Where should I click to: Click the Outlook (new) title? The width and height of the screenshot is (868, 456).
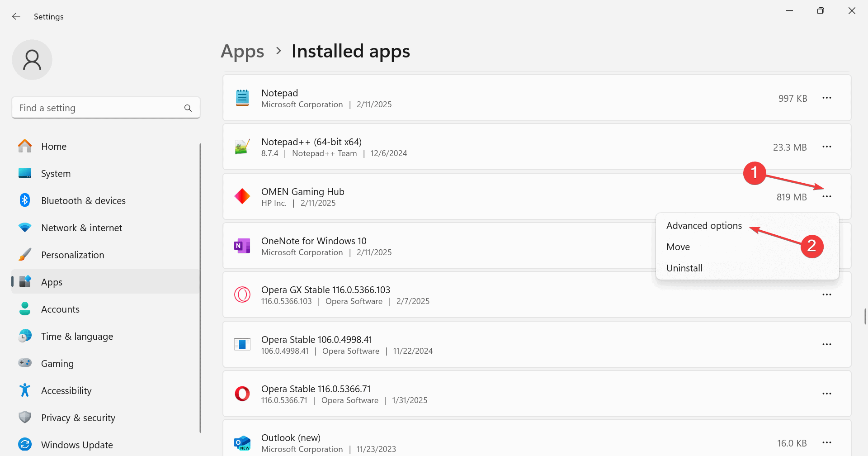tap(291, 438)
